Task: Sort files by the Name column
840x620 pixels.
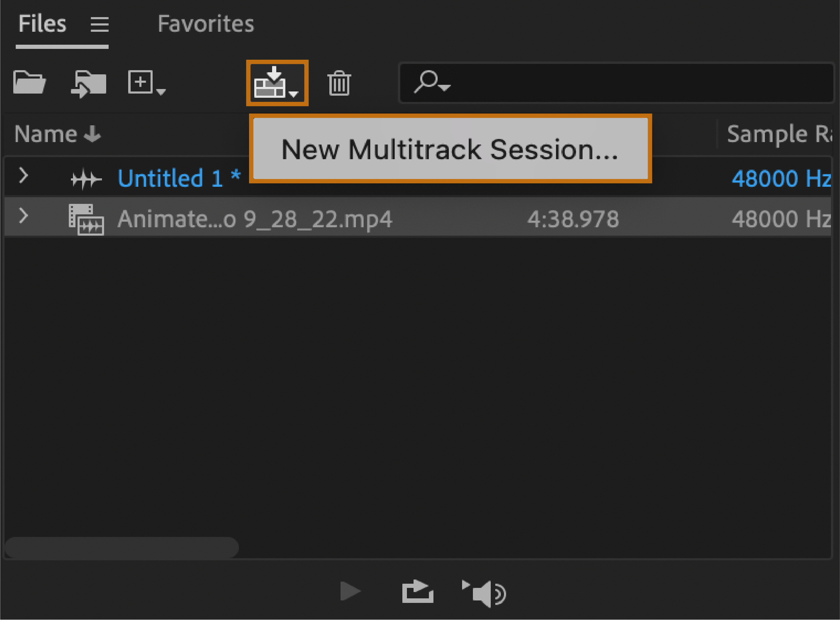Action: click(x=56, y=134)
